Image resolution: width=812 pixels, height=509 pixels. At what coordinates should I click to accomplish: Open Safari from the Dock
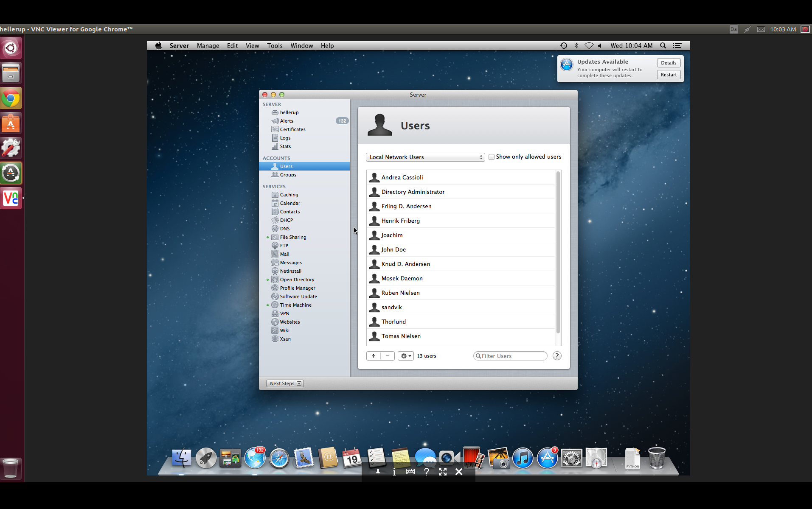(279, 458)
